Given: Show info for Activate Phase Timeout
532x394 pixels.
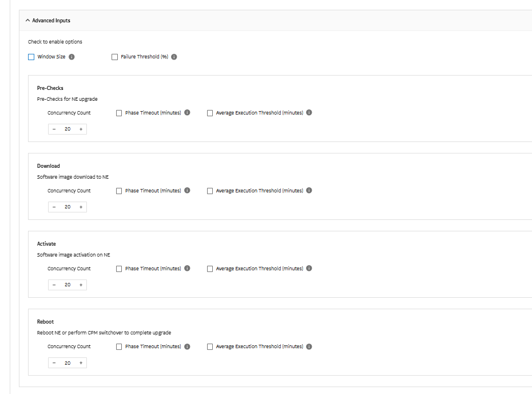Looking at the screenshot, I should 187,269.
